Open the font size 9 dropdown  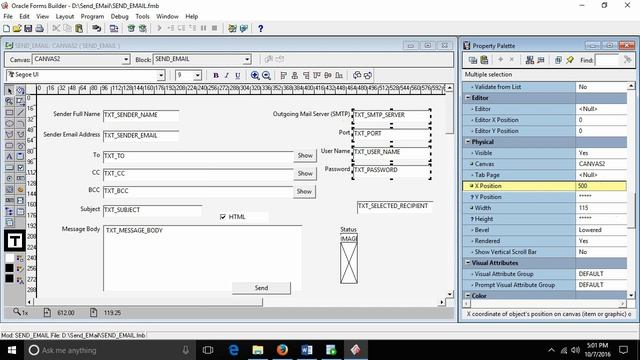pos(198,76)
